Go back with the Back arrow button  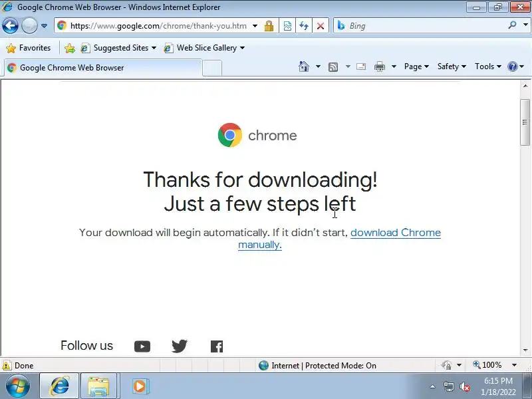point(10,26)
